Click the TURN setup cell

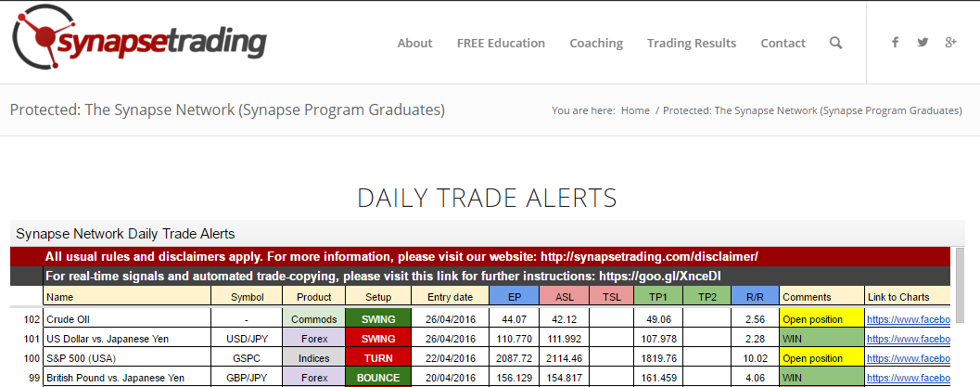379,359
